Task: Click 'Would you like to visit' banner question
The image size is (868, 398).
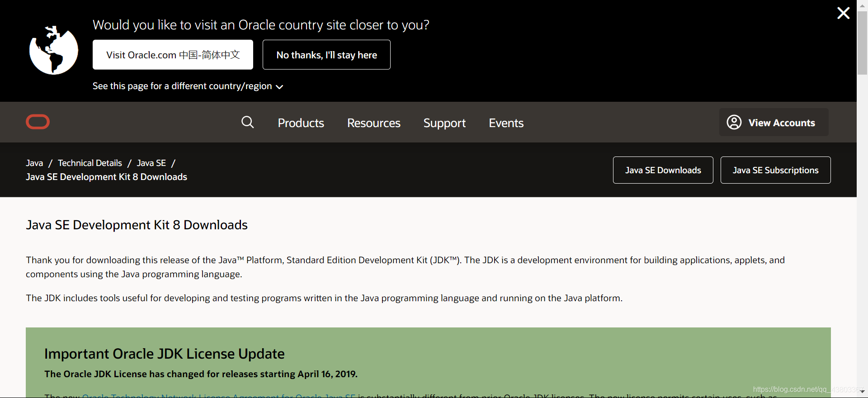Action: [x=261, y=25]
